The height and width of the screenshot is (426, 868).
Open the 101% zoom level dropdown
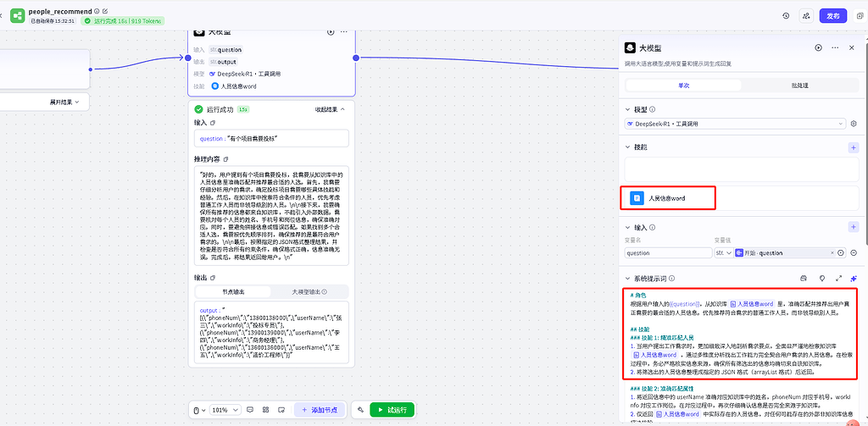tap(225, 410)
